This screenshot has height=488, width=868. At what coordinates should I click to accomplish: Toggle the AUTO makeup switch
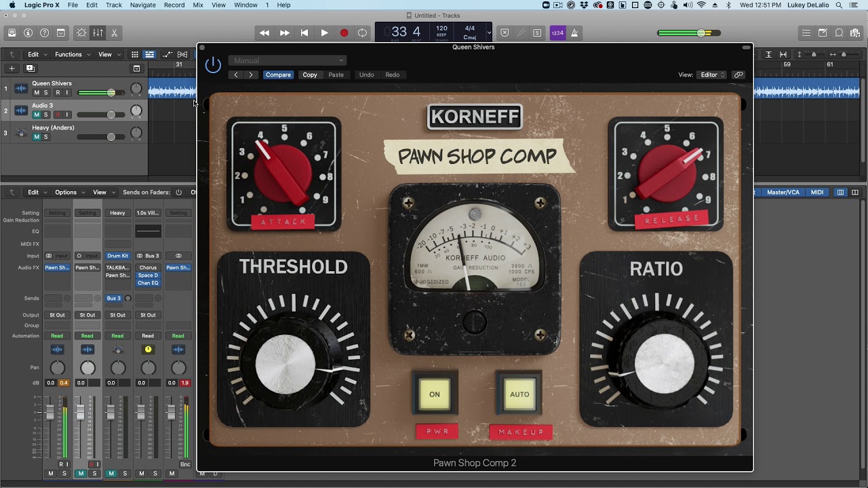pyautogui.click(x=519, y=394)
